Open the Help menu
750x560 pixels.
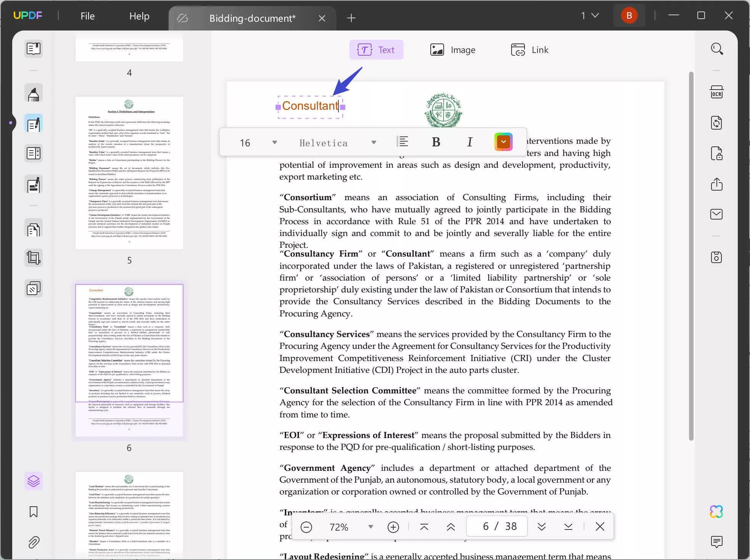(x=139, y=16)
